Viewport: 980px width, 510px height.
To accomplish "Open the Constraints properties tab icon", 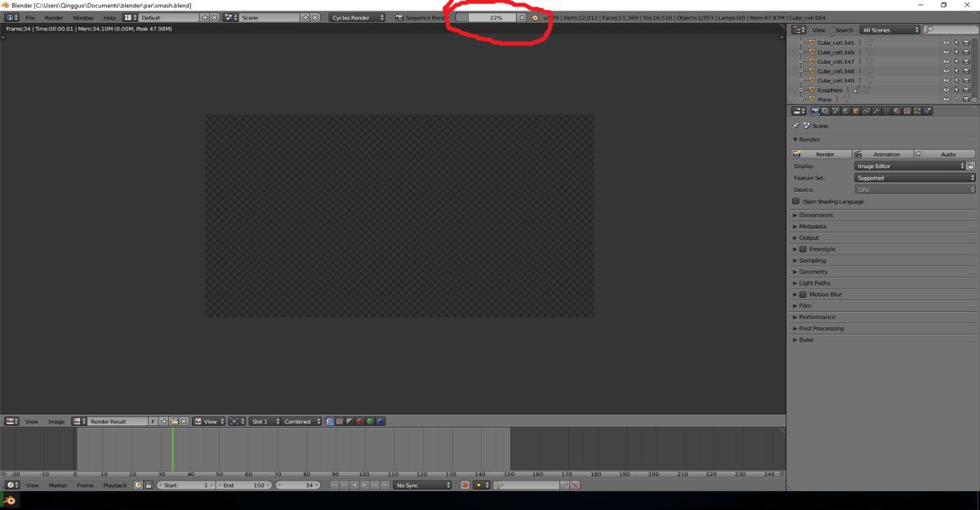I will pyautogui.click(x=866, y=111).
